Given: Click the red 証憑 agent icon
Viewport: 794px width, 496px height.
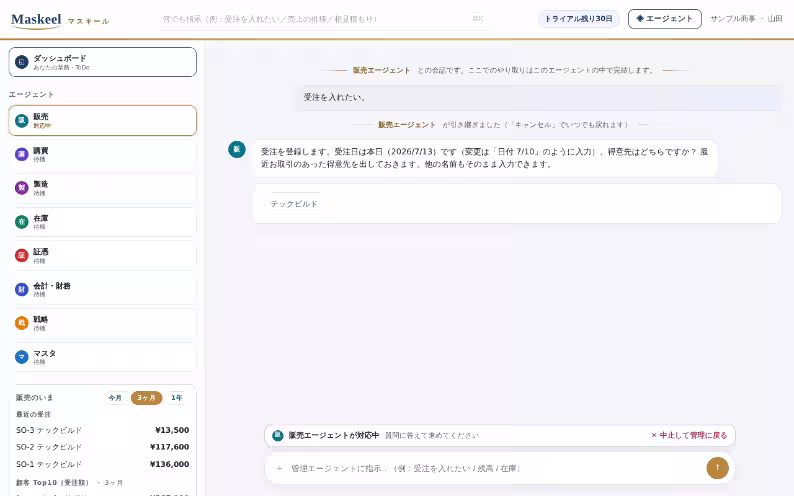Looking at the screenshot, I should click(21, 255).
